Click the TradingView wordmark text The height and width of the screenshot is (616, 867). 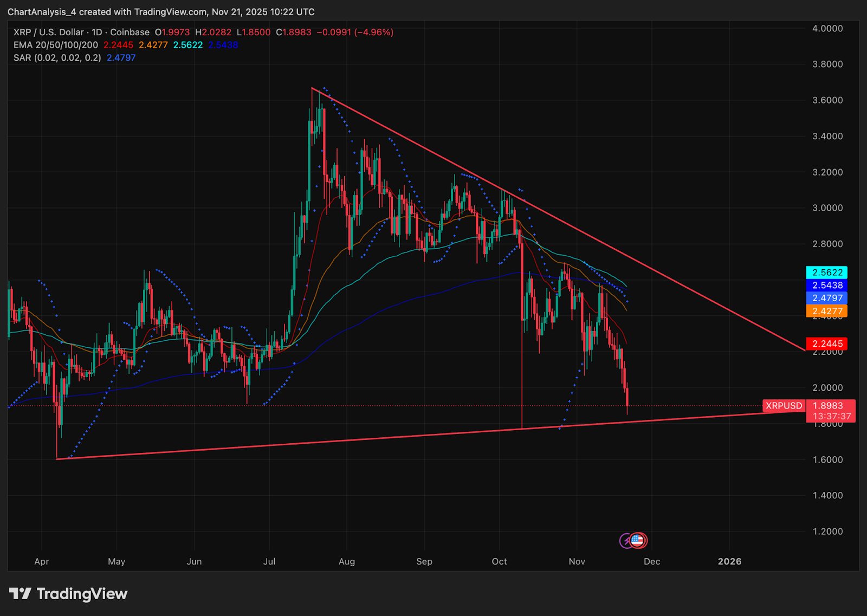click(82, 594)
